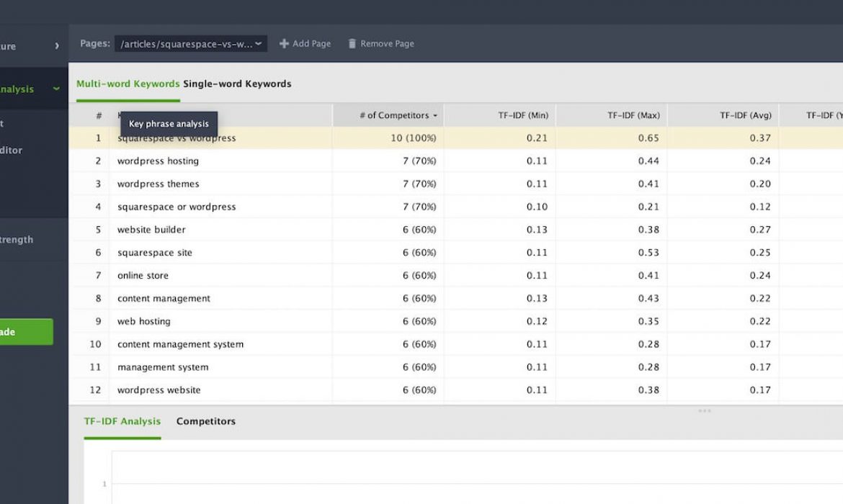Open the Competitors tab
843x504 pixels.
click(206, 421)
